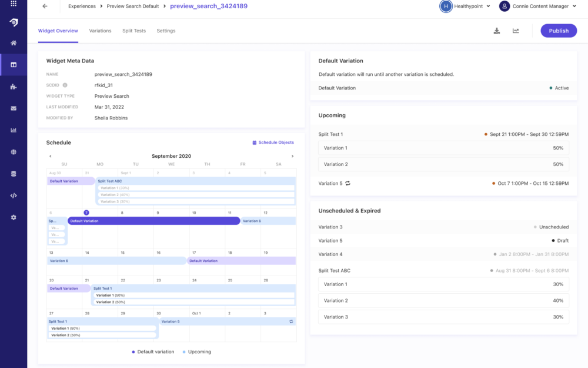Go to next month in calendar
Screen dimensions: 588x368
292,156
